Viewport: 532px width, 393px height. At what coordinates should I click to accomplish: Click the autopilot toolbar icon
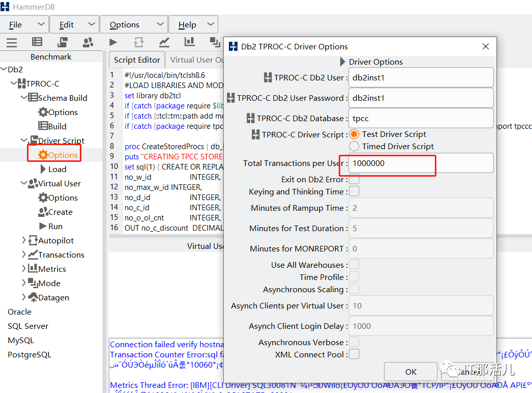click(x=139, y=42)
